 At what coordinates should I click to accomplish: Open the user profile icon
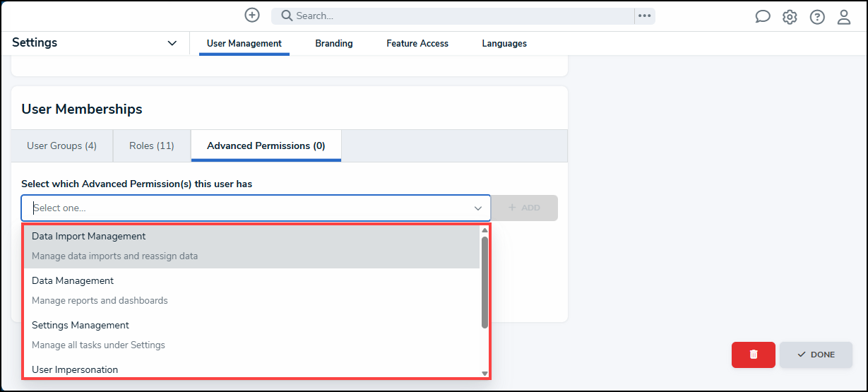[x=844, y=17]
